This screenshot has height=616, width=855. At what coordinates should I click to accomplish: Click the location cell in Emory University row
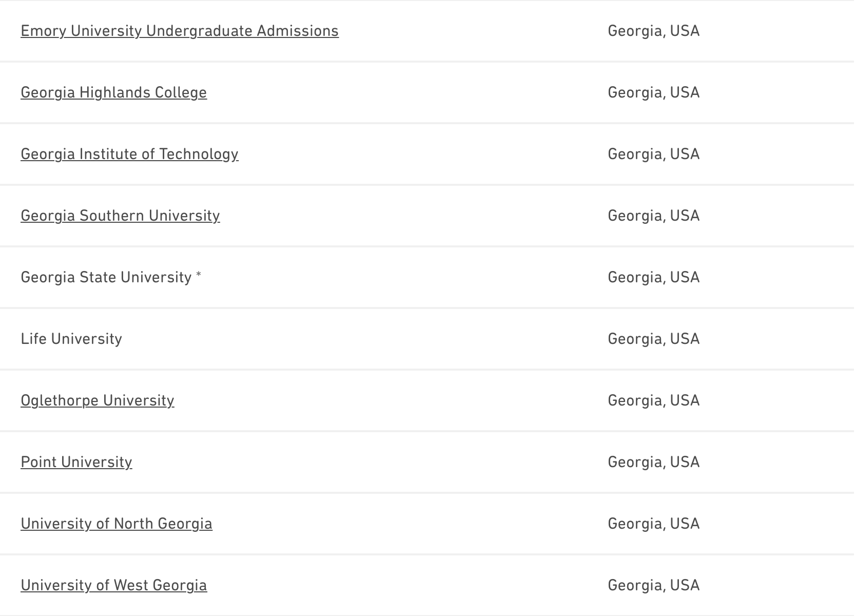coord(653,31)
